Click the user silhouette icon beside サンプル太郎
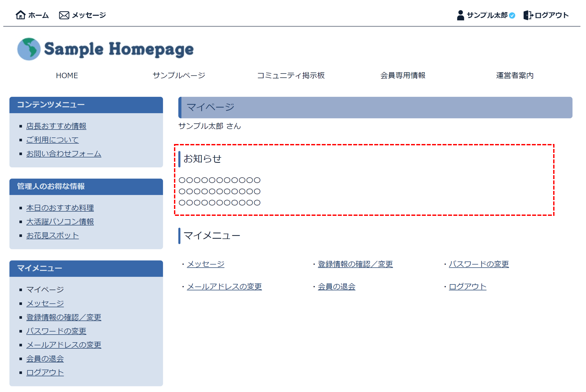 pos(460,14)
